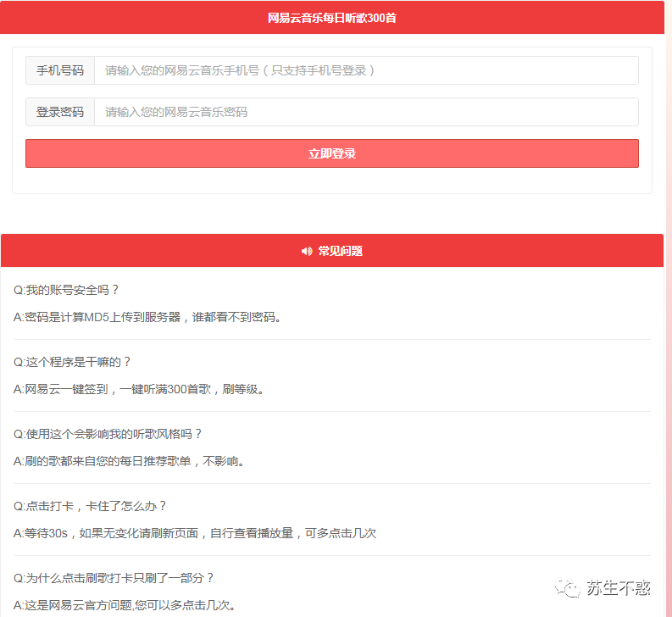Click the question 为什么点击刷歌打卡只刷了一部分？
Image resolution: width=672 pixels, height=617 pixels.
pos(114,578)
